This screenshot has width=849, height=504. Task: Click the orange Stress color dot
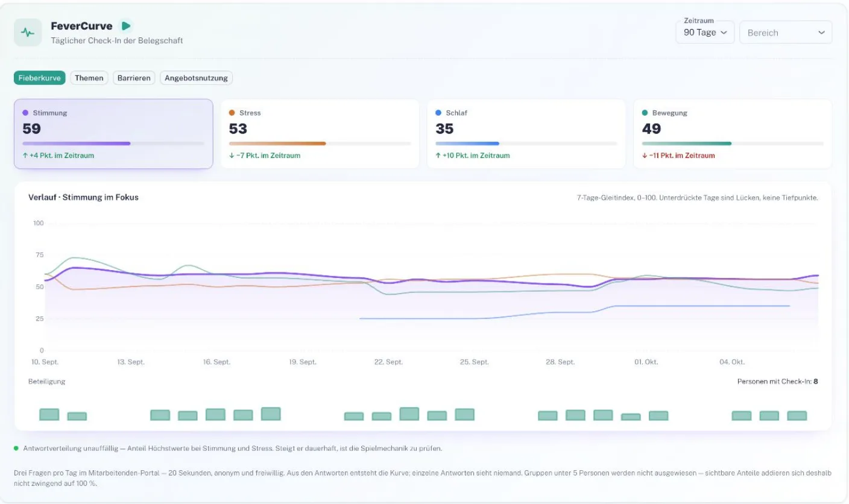[x=232, y=113]
